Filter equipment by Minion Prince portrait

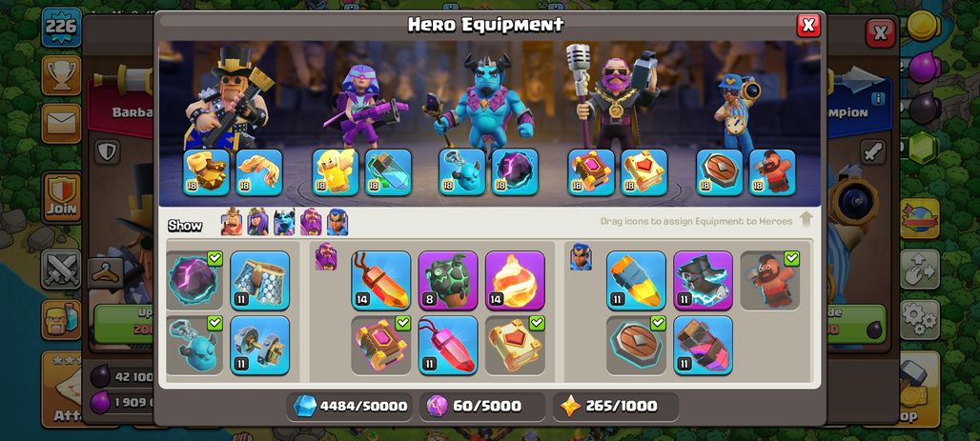coord(284,222)
